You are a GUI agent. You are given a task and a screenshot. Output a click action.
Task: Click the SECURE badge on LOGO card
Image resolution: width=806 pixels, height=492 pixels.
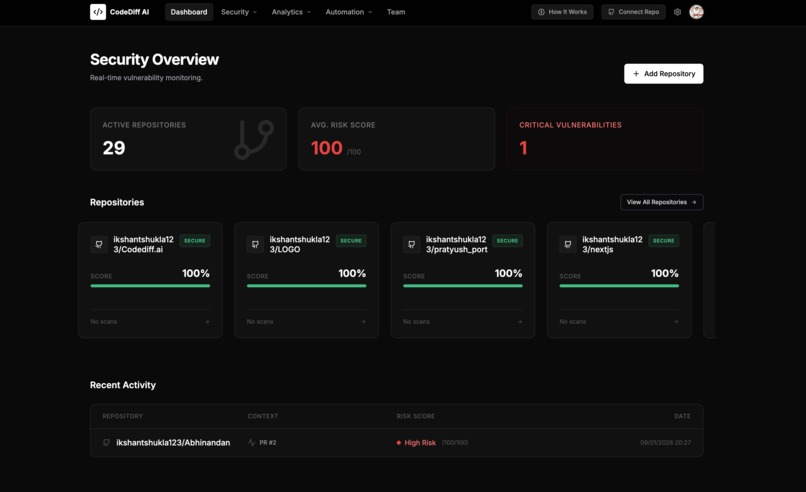tap(351, 241)
